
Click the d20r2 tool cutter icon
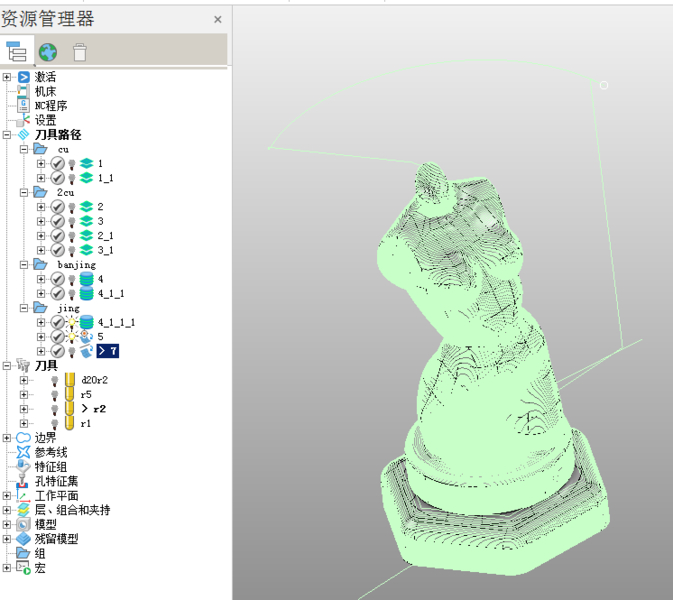70,380
